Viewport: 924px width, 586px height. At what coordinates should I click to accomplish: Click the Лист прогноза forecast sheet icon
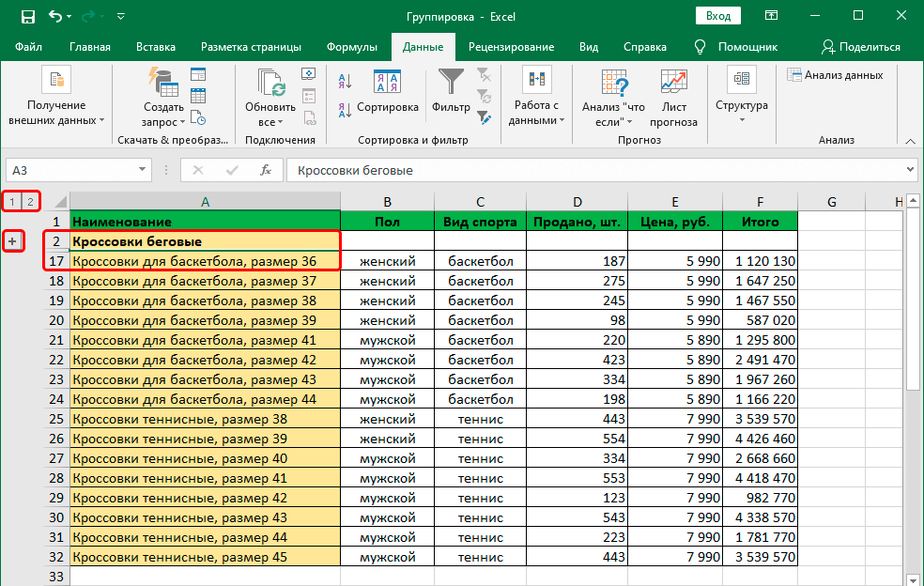673,100
